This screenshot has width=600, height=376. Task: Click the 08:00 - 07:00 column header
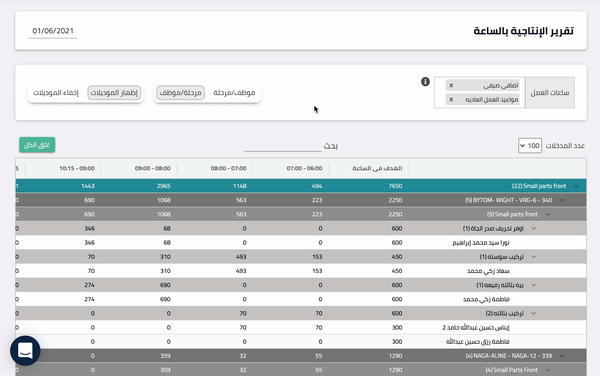coord(228,168)
